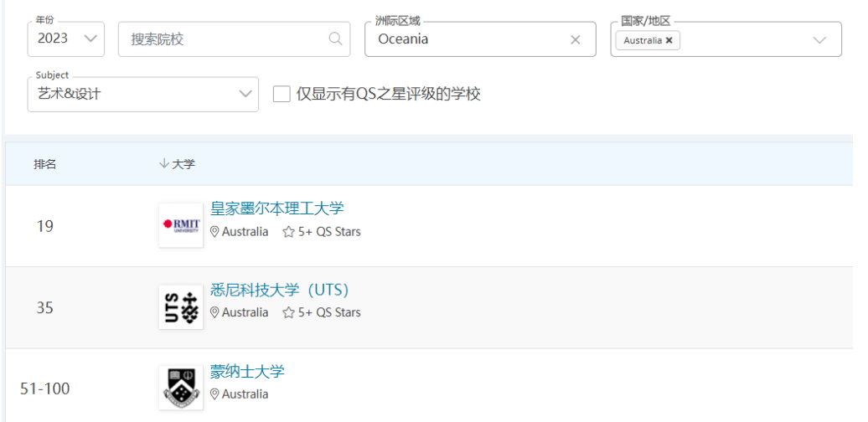868x422 pixels.
Task: Click rank 51-100 cell
Action: tap(45, 389)
